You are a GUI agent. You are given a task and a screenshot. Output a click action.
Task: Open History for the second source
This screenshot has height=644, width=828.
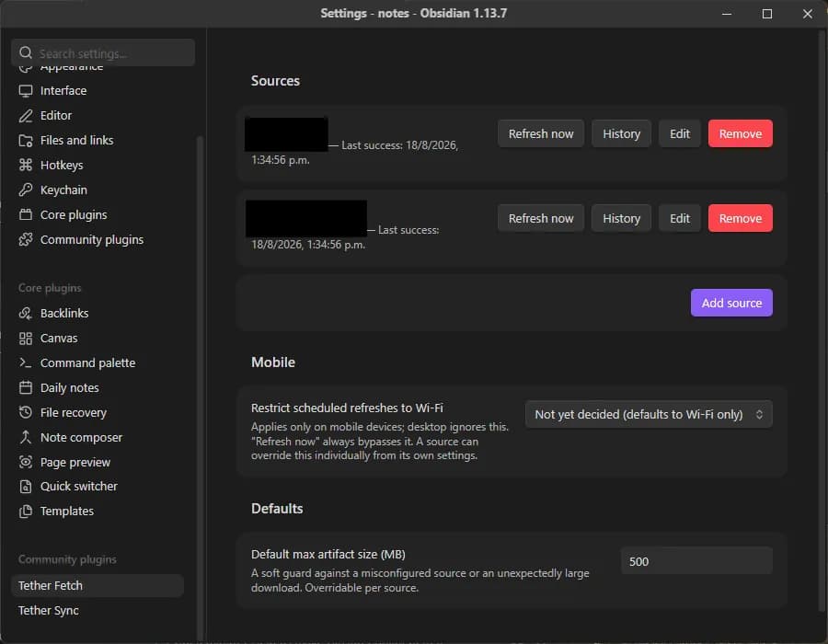621,219
